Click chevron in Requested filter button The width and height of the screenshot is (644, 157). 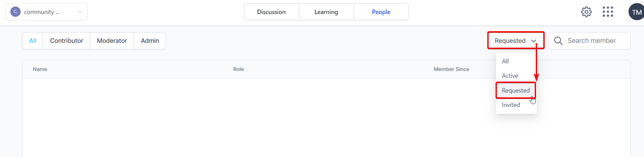coord(533,41)
